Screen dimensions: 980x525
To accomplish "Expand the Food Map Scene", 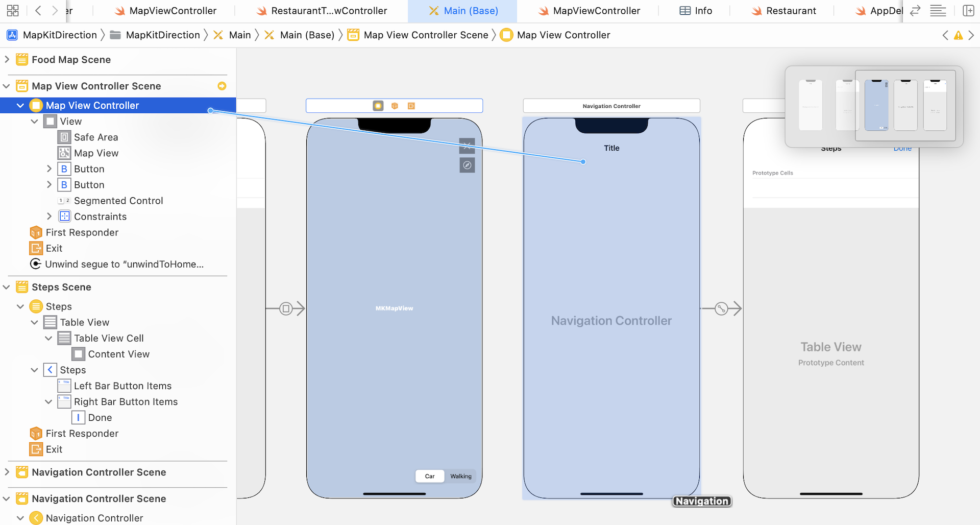I will pos(7,60).
